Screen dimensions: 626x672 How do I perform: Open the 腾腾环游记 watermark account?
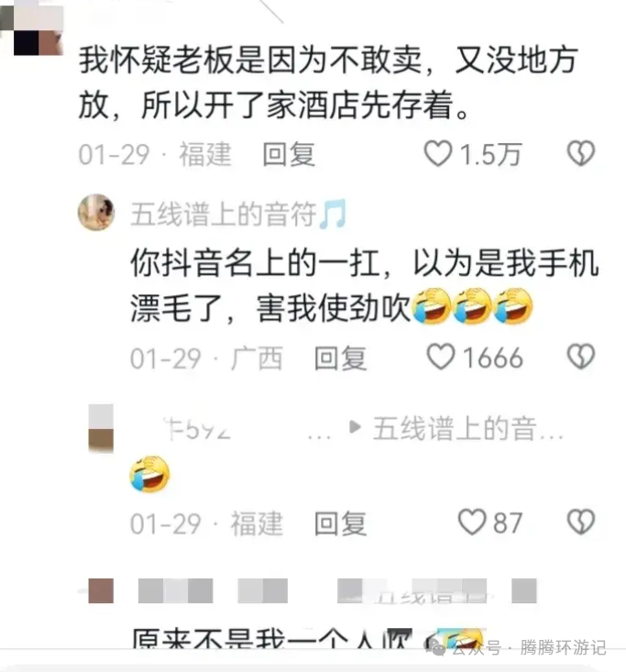[x=564, y=647]
